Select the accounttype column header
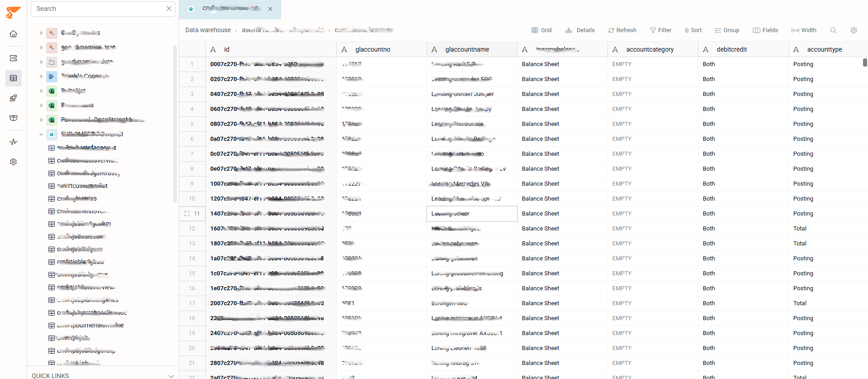Image resolution: width=868 pixels, height=379 pixels. [x=828, y=49]
